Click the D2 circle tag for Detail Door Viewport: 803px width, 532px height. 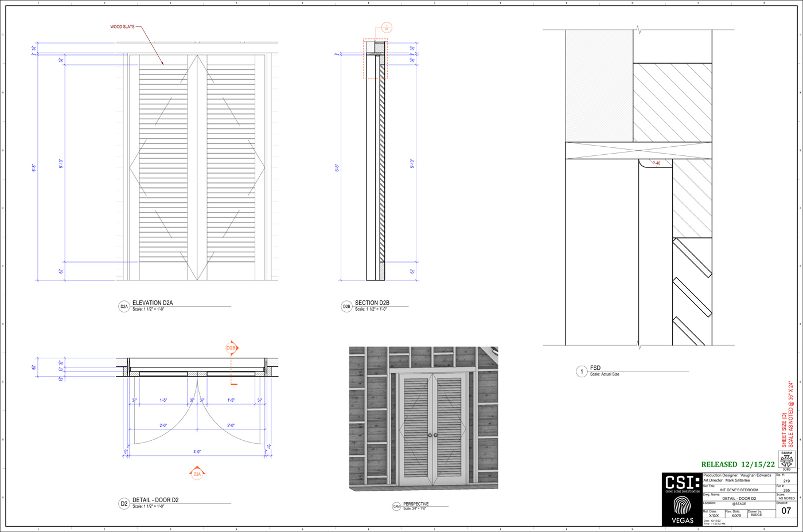tap(124, 503)
